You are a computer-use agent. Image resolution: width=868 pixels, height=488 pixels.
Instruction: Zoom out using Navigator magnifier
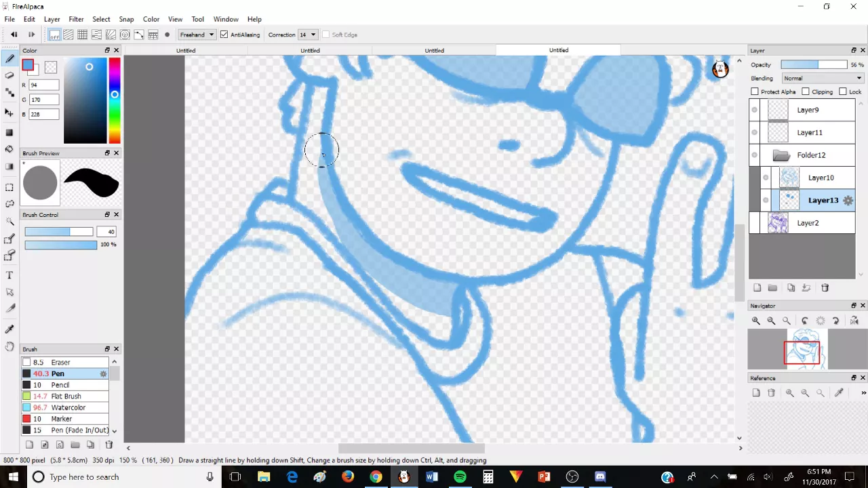772,321
